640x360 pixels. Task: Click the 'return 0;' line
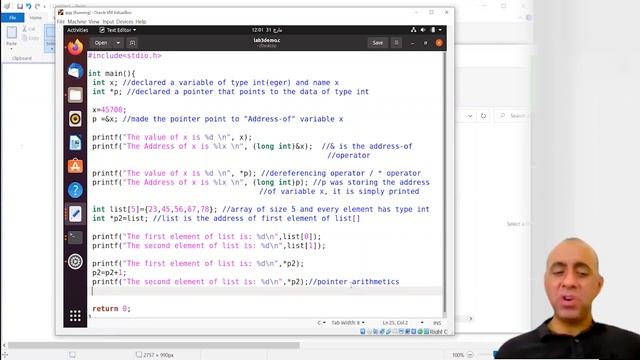(111, 309)
